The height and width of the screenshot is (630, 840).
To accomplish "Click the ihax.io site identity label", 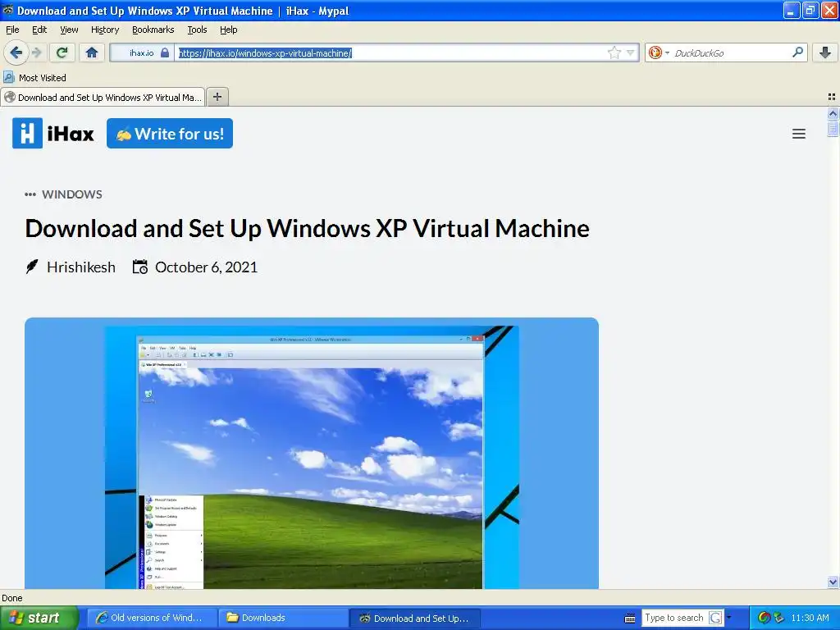I will click(x=141, y=52).
